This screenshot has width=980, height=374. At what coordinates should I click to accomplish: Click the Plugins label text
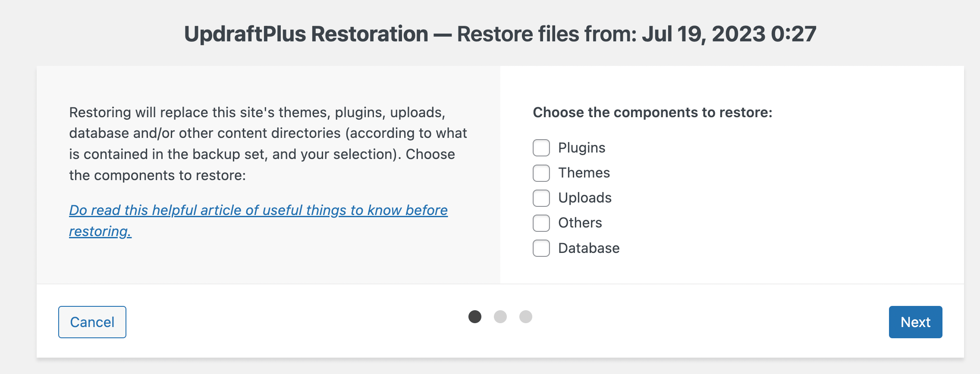(x=581, y=147)
